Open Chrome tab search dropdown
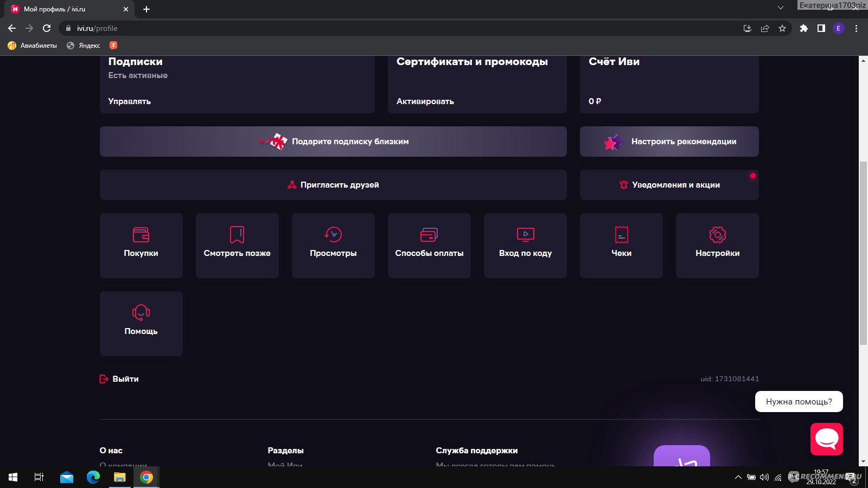The width and height of the screenshot is (868, 488). (781, 8)
